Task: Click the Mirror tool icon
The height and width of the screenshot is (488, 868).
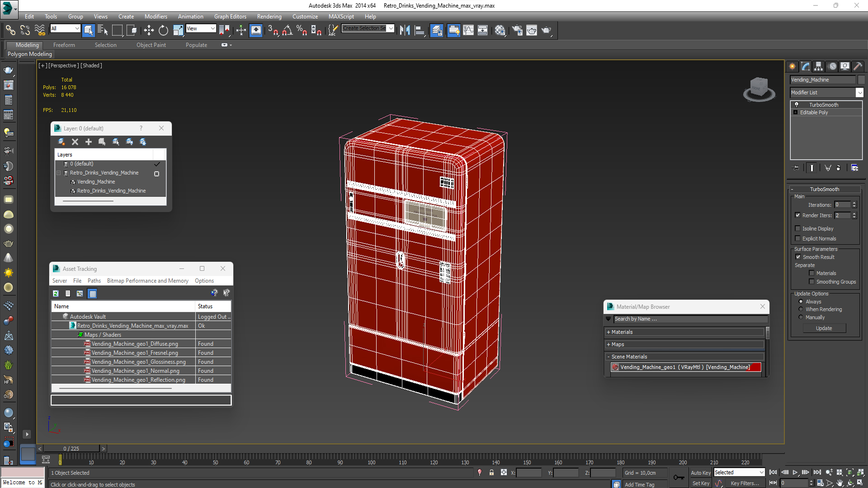Action: click(405, 30)
